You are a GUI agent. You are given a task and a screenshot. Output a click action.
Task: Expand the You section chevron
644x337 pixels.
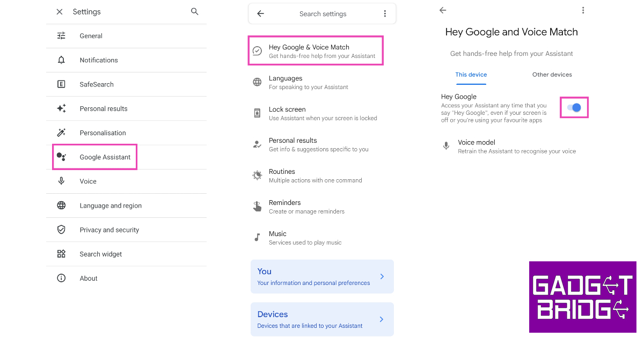point(382,276)
